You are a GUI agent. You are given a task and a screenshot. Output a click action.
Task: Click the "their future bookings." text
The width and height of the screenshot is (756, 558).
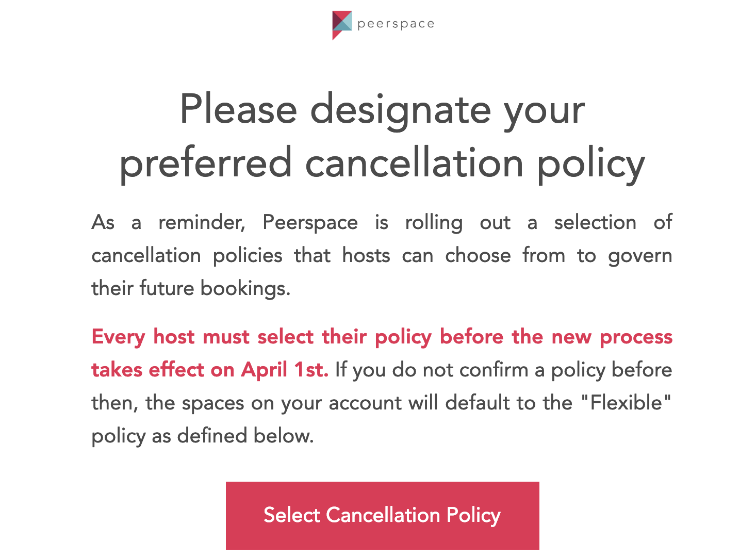(191, 288)
